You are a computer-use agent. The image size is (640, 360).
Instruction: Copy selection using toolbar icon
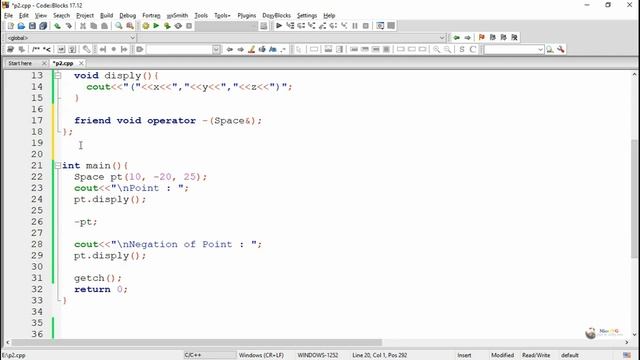93,26
